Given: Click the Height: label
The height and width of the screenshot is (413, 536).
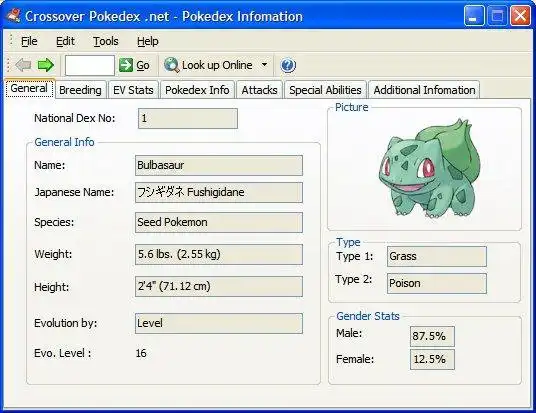Looking at the screenshot, I should click(x=51, y=287).
